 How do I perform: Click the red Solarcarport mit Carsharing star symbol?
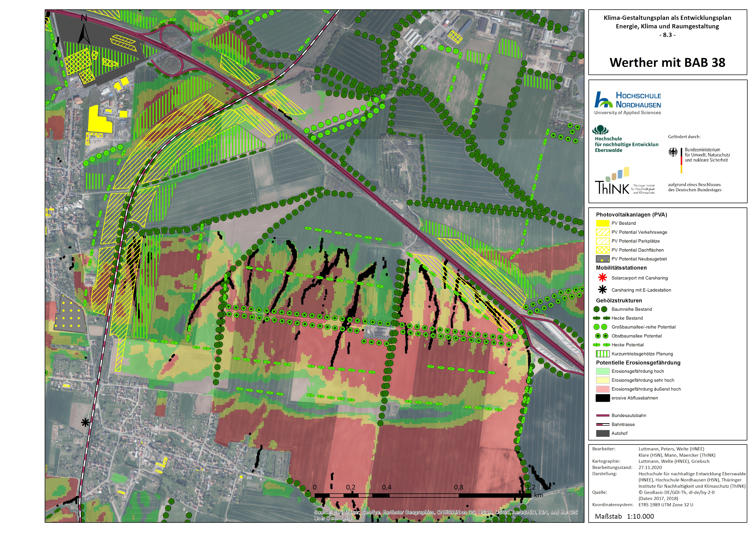tap(602, 278)
